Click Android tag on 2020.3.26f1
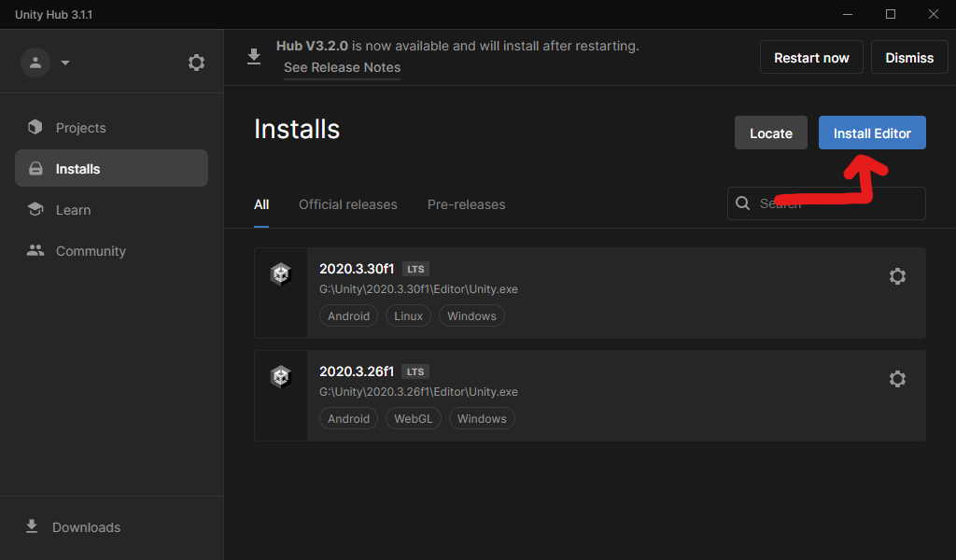Viewport: 956px width, 560px height. click(x=348, y=419)
